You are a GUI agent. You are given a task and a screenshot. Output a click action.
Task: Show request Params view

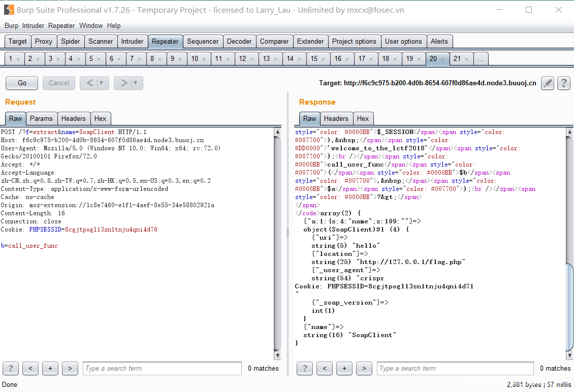(x=41, y=119)
